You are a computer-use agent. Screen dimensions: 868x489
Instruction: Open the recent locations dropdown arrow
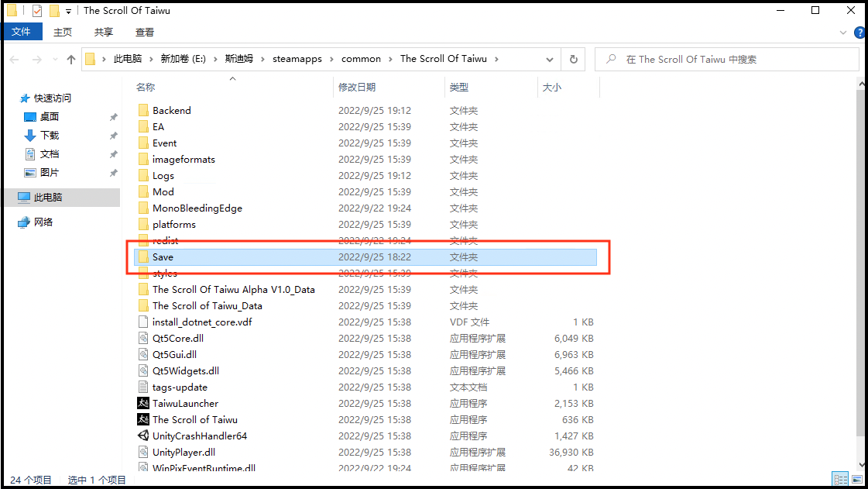[x=55, y=59]
